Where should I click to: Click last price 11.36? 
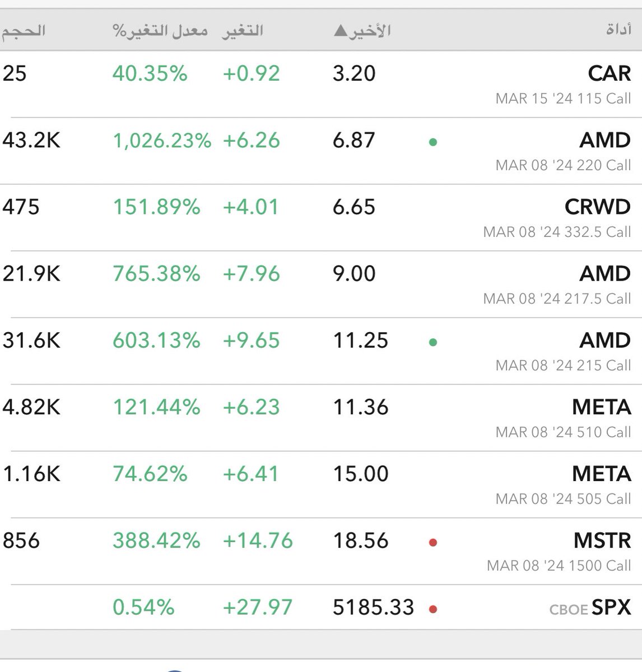coord(360,407)
